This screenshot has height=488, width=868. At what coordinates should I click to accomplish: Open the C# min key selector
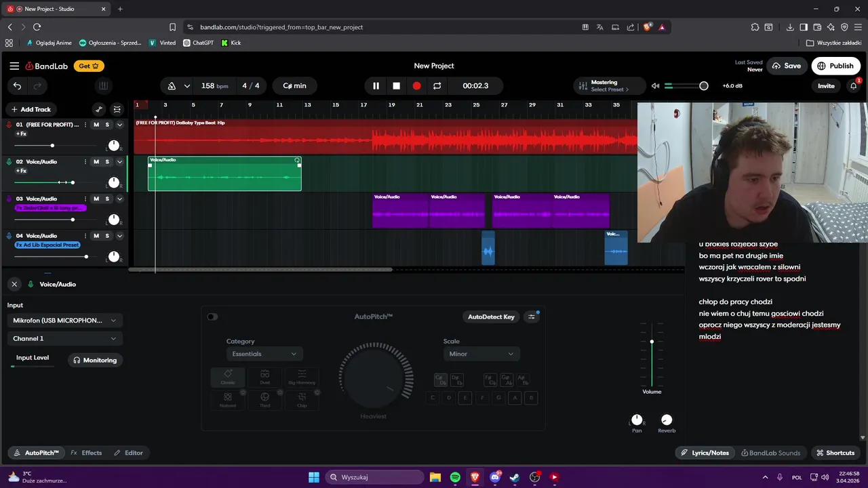click(294, 86)
